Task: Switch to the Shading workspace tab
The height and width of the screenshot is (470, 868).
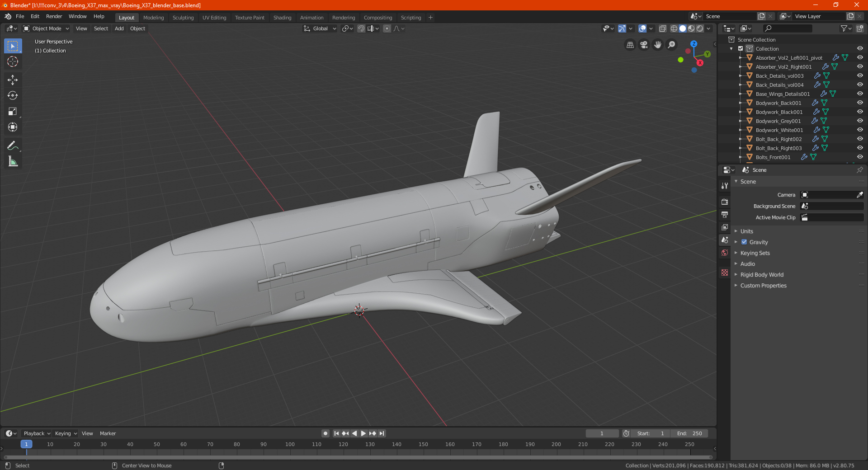Action: (x=282, y=18)
